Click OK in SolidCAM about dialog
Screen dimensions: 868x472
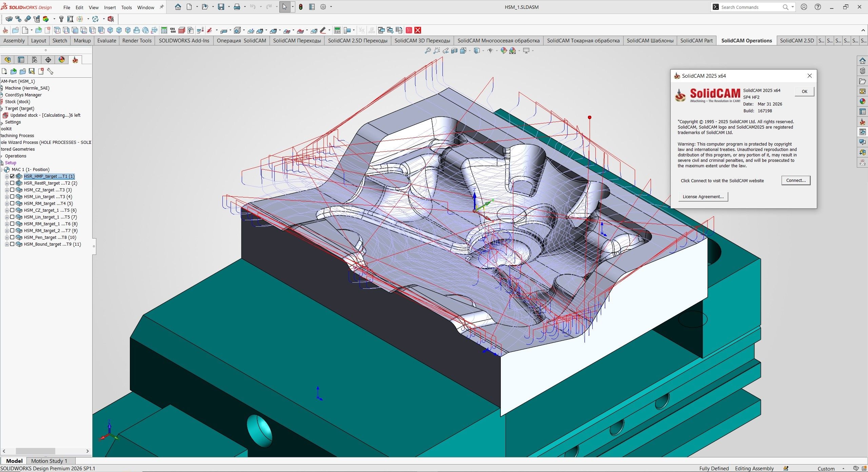coord(804,91)
